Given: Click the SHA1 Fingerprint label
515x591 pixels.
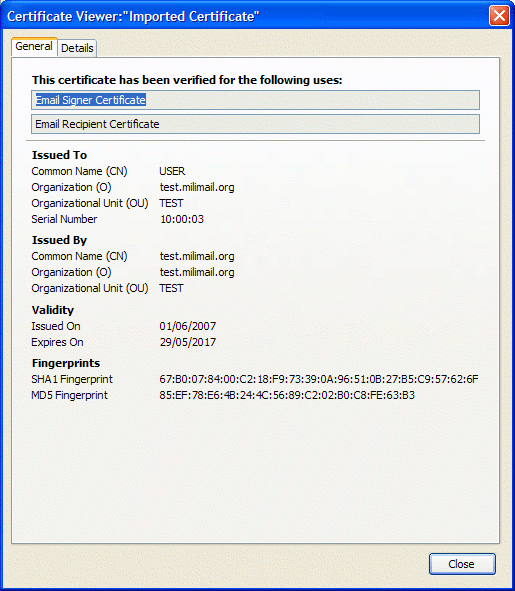Looking at the screenshot, I should [72, 379].
